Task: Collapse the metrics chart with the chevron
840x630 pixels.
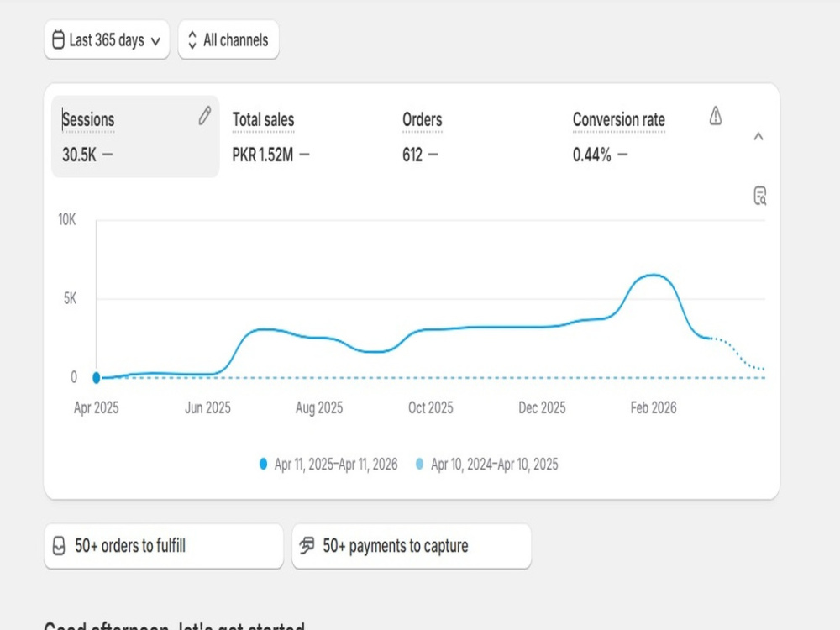Action: [758, 137]
